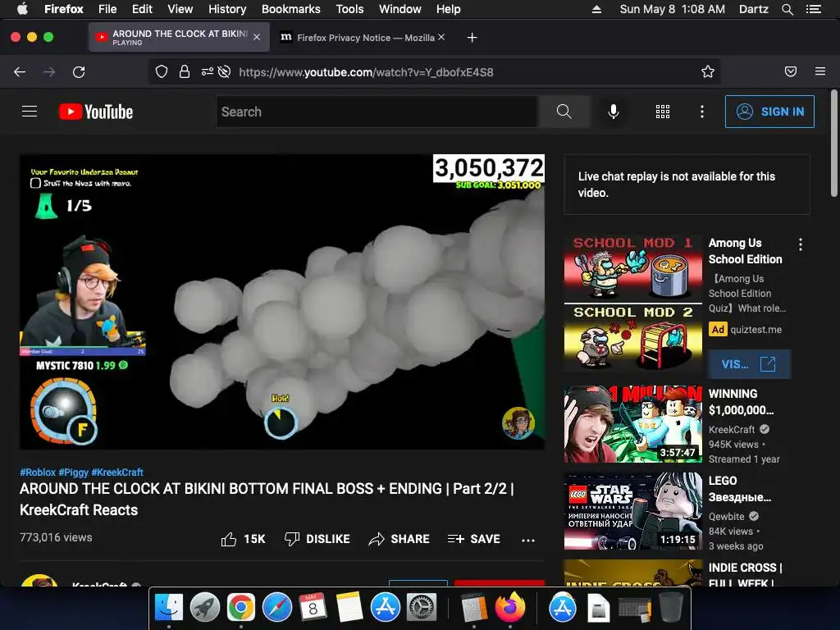Click the #KreekCraft hashtag link
The image size is (840, 630).
tap(117, 472)
